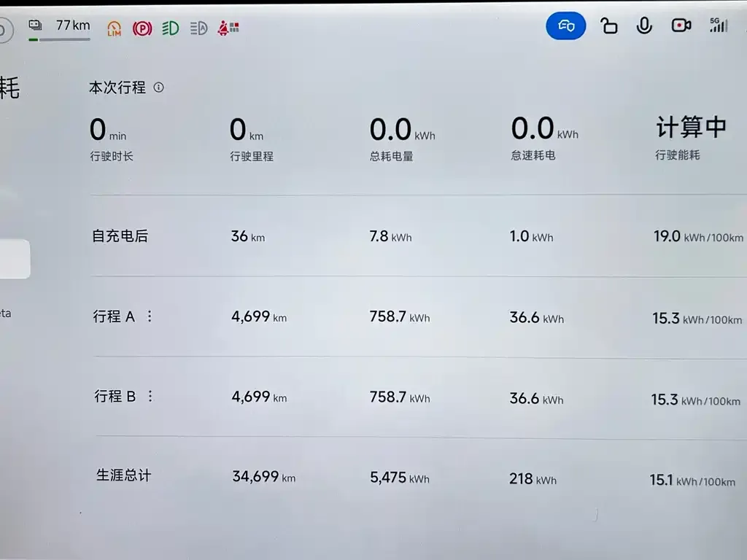Image resolution: width=747 pixels, height=560 pixels.
Task: Tap the 19.0 kWh/100km value
Action: [x=698, y=236]
